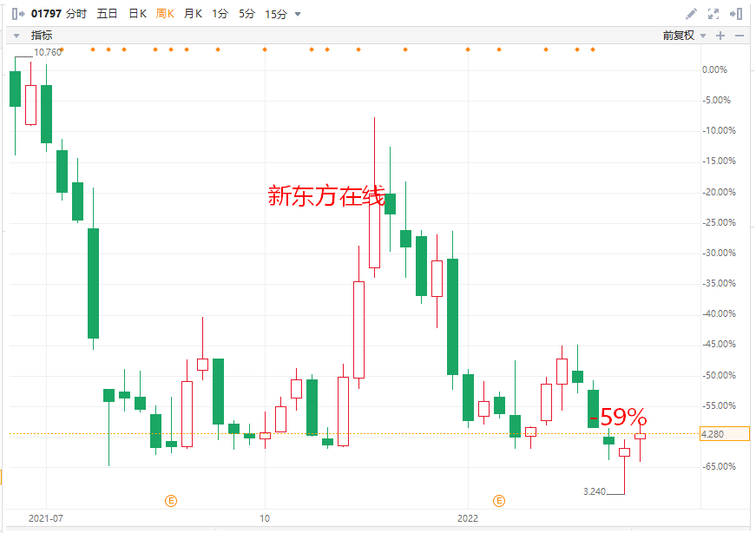Zoom in chart with plus icon
The height and width of the screenshot is (540, 756).
point(720,36)
